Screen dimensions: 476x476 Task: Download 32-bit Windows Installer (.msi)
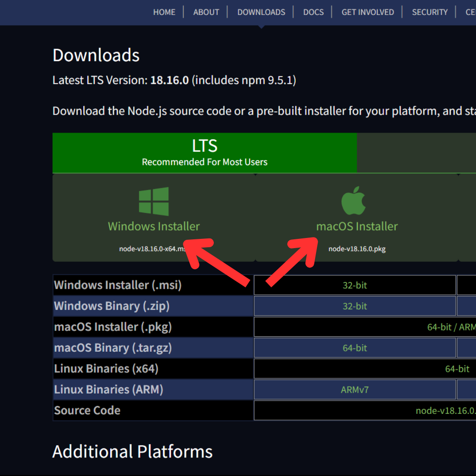point(354,285)
